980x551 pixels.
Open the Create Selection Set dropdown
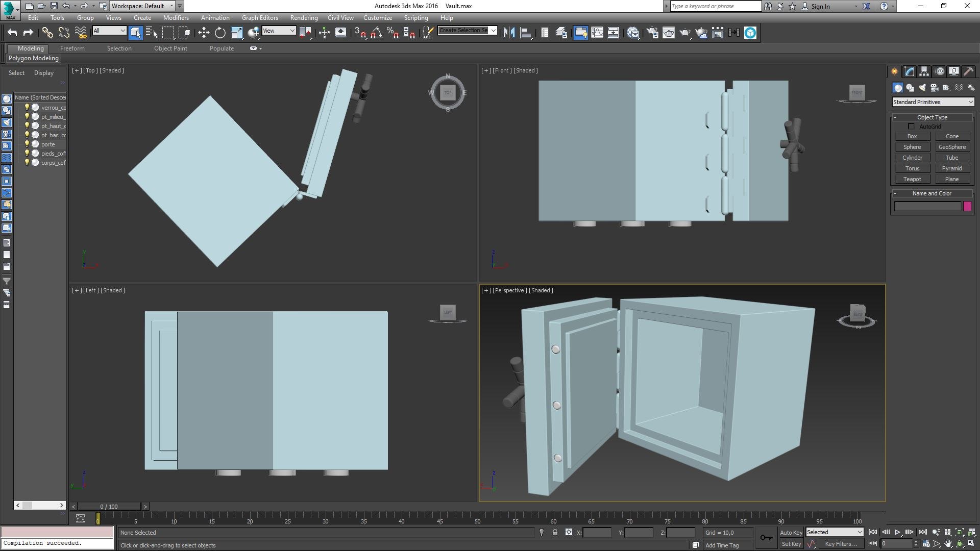click(x=468, y=31)
